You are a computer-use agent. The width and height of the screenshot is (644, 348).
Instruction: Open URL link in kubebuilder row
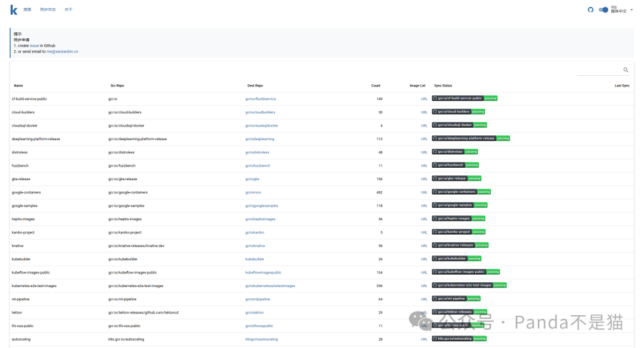(x=424, y=259)
